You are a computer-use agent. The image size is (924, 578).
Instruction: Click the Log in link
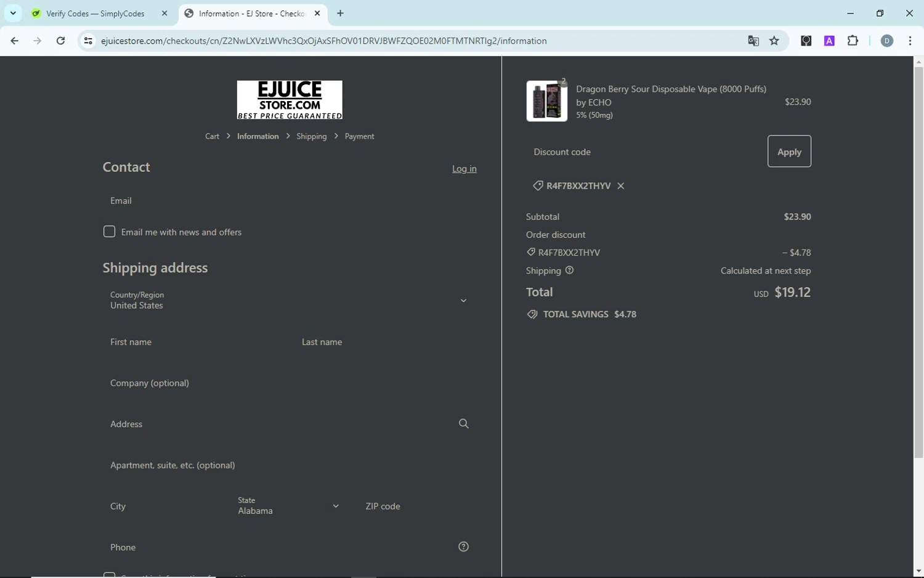(x=464, y=169)
